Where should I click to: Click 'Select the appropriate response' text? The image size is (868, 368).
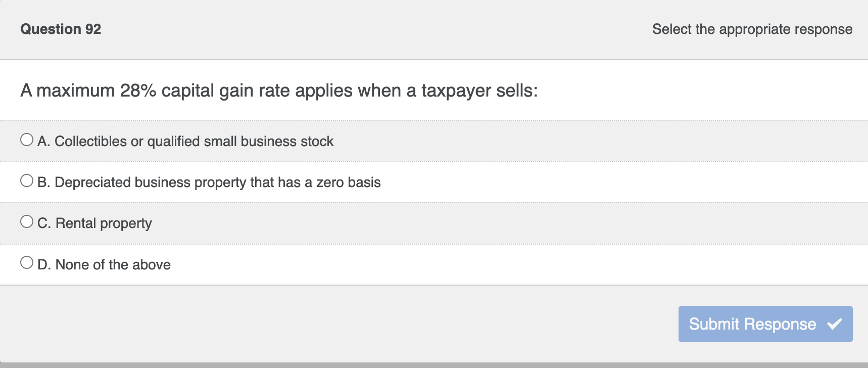pos(752,29)
